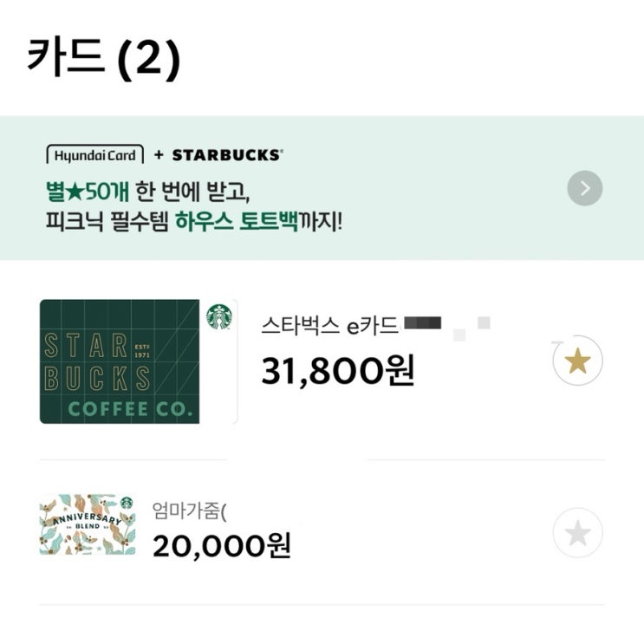Tap the siren logo on the green card
This screenshot has width=644, height=644.
pos(218,316)
